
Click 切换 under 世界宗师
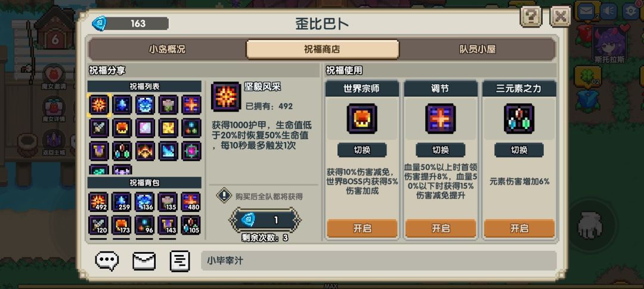point(362,150)
